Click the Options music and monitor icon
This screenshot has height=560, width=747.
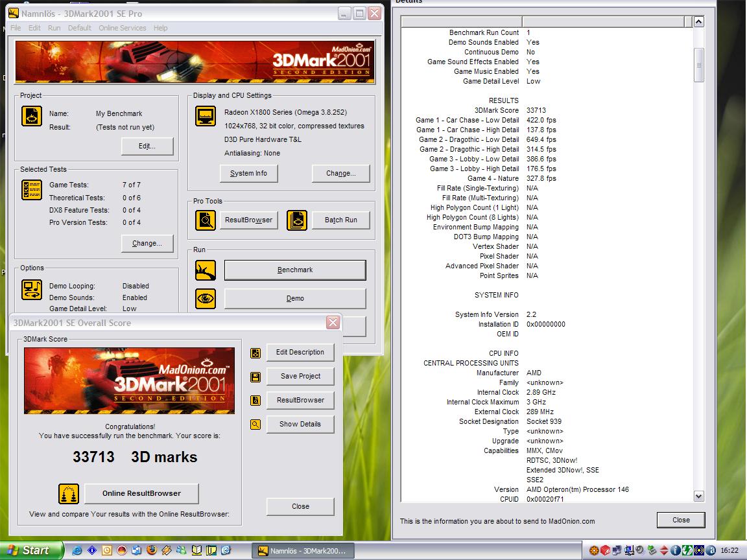point(31,290)
